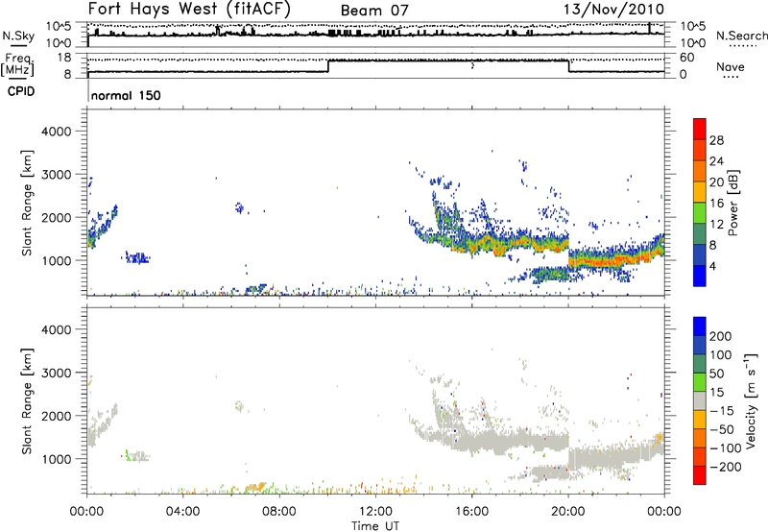This screenshot has height=532, width=768.
Task: Click the 'Velocity [m s-1]' color bar label
Action: (751, 400)
